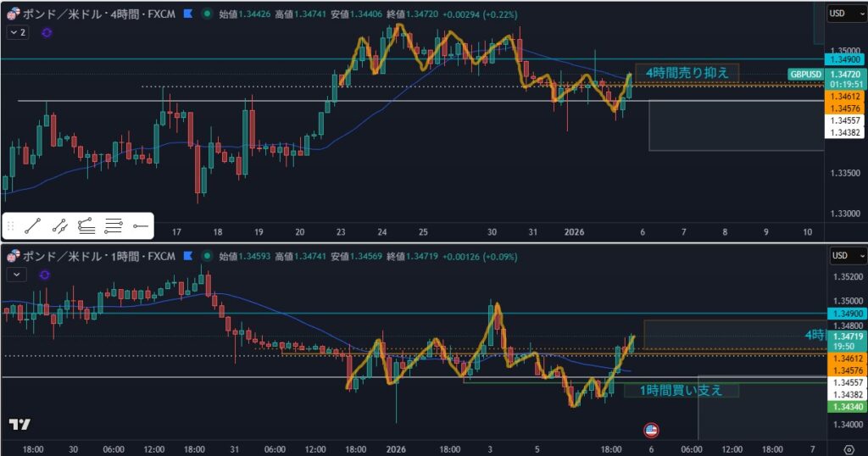
Task: Select the trend line drawing tool
Action: click(x=33, y=225)
